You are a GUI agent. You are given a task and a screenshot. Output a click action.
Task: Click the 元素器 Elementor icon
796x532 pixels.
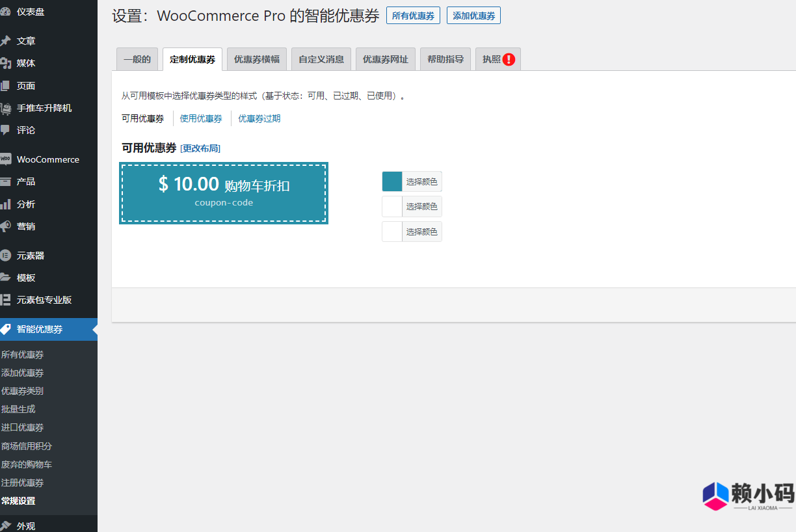click(x=5, y=256)
